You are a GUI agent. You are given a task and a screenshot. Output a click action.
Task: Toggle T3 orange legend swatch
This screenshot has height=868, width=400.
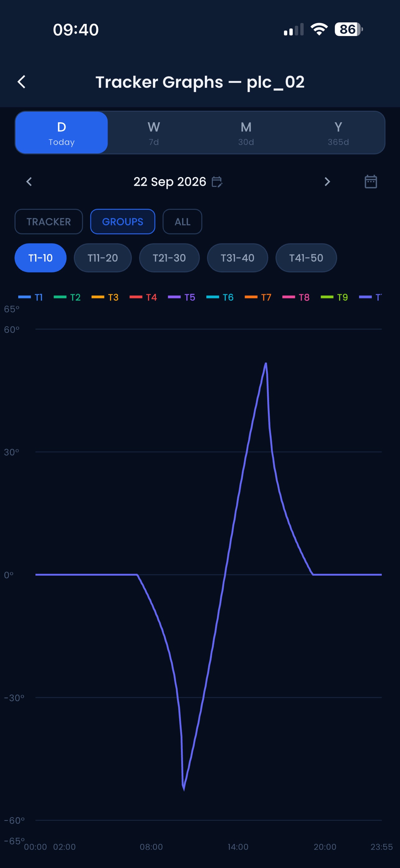coord(98,297)
